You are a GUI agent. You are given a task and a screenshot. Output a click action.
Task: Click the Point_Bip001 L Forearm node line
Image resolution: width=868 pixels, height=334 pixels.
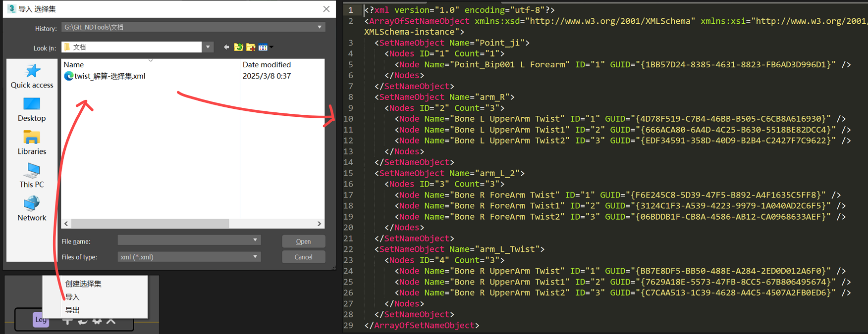pyautogui.click(x=623, y=65)
